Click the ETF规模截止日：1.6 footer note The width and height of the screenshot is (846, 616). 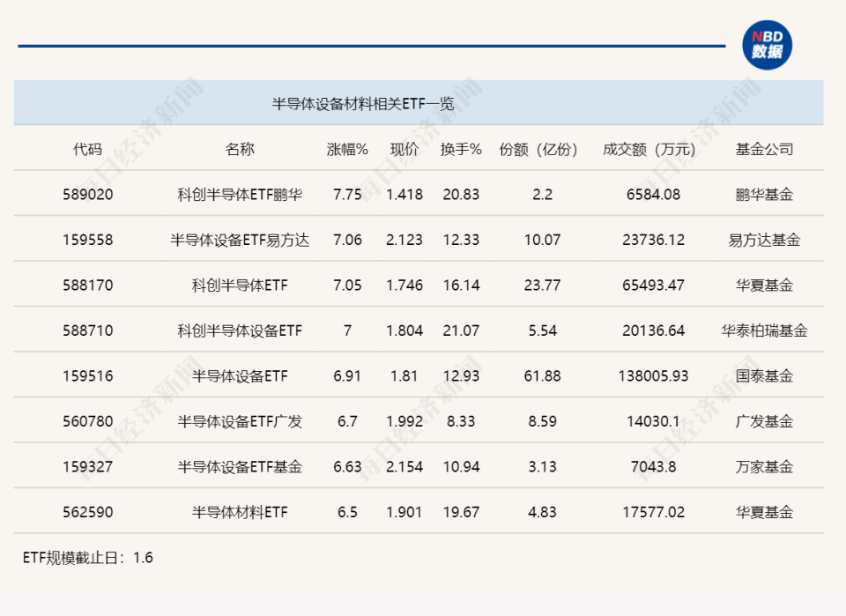88,556
